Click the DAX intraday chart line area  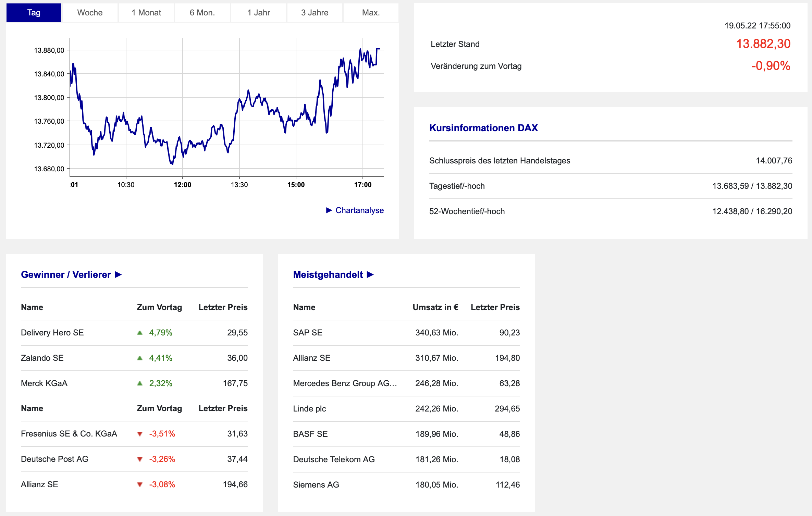tap(227, 107)
